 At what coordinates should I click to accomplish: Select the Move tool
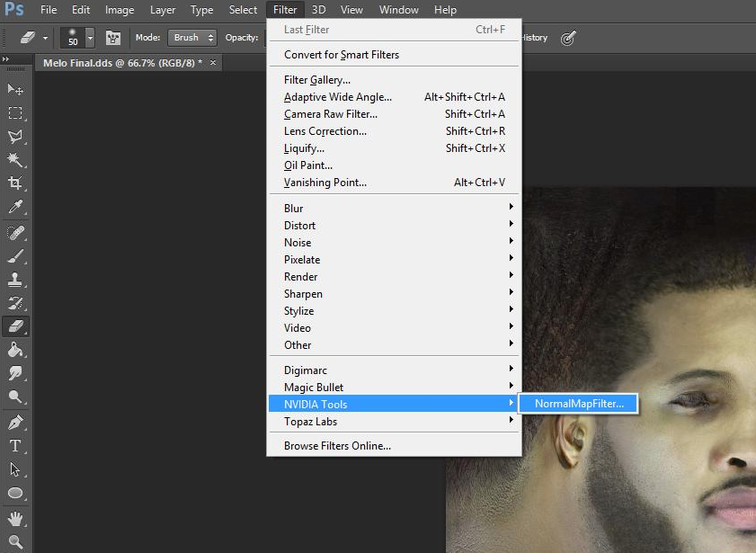[15, 89]
